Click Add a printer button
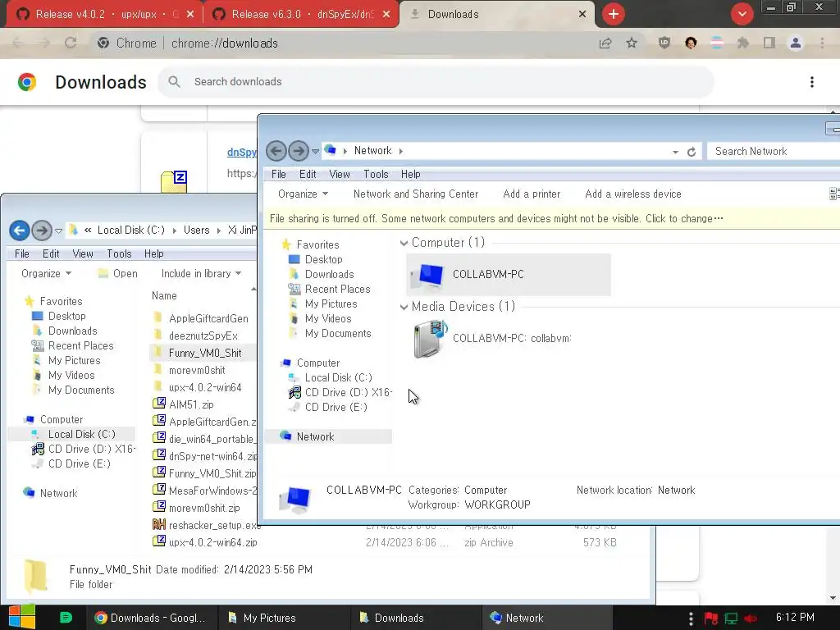 tap(532, 194)
